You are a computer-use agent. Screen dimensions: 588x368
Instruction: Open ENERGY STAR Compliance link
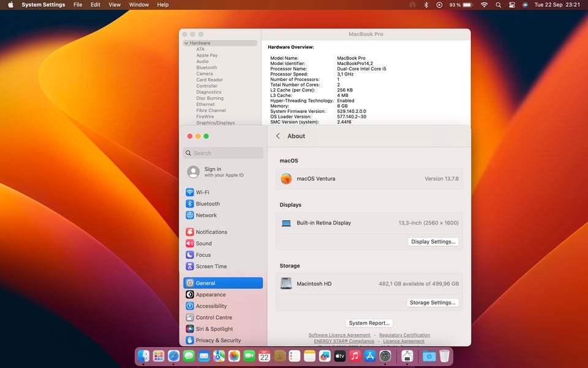pyautogui.click(x=344, y=341)
